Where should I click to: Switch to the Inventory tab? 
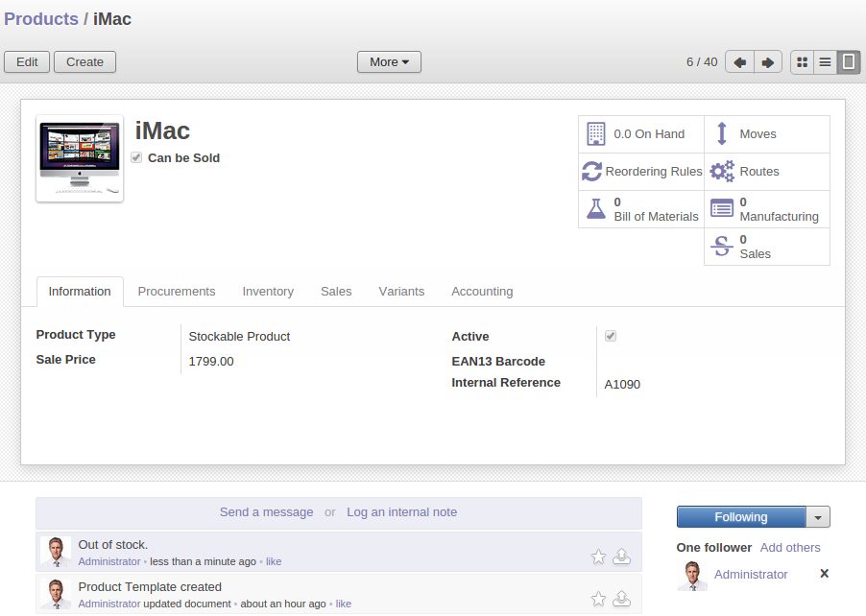pos(268,292)
